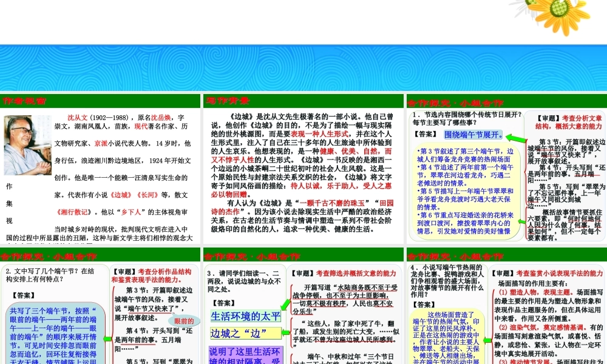Image resolution: width=607 pixels, height=364 pixels.
Task: Click bullet 第3节叙述了第三个端午节
Action: click(x=465, y=155)
